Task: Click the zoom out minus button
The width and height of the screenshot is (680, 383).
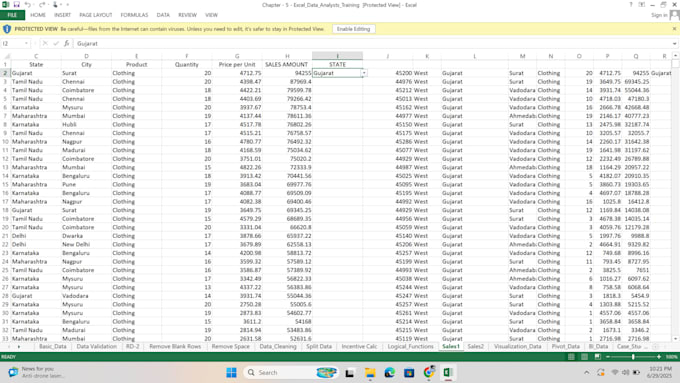Action: click(608, 357)
